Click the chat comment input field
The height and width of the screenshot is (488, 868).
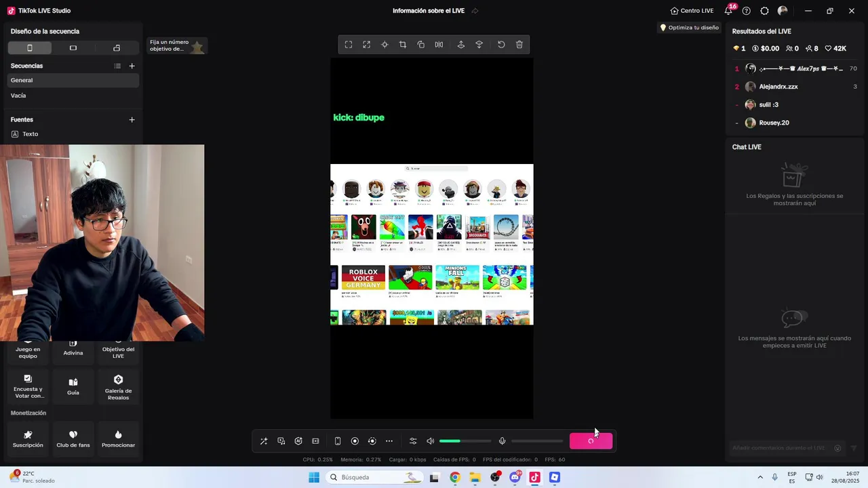[787, 448]
